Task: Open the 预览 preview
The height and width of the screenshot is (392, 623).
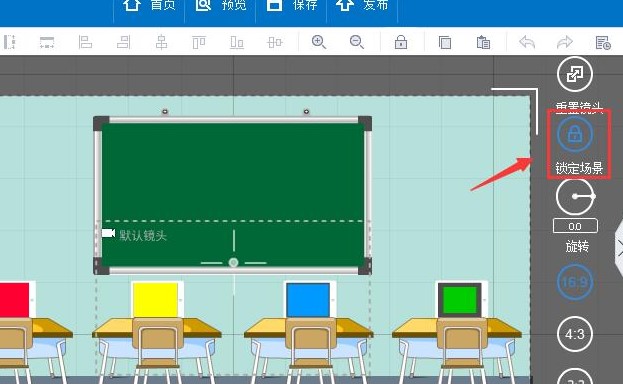Action: pos(220,6)
